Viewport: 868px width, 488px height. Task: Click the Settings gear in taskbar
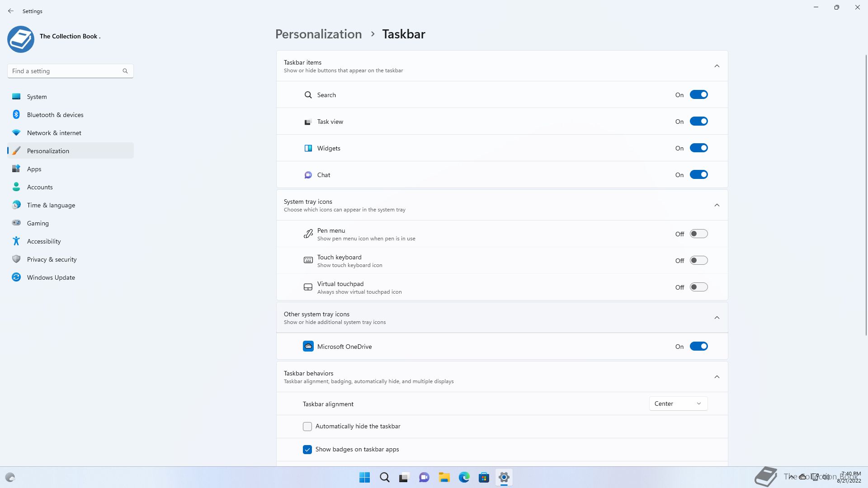(504, 477)
